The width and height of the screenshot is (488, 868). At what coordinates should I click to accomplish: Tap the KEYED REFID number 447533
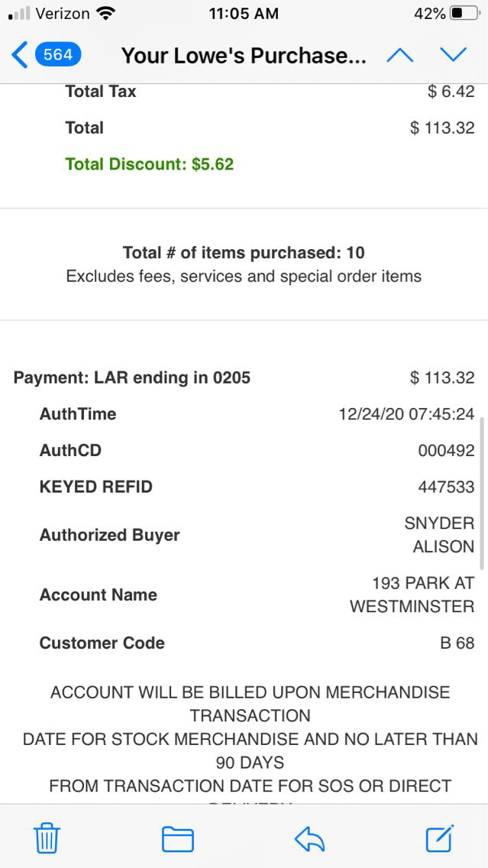coord(446,487)
